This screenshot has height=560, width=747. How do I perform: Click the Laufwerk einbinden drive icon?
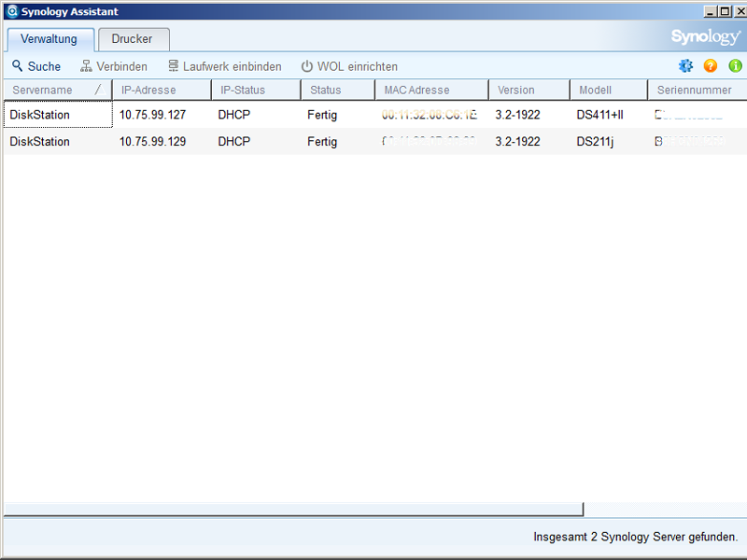coord(174,65)
